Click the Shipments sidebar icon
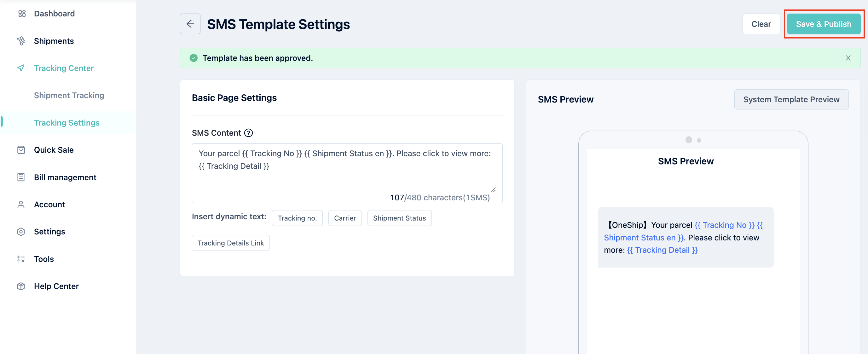 click(21, 41)
